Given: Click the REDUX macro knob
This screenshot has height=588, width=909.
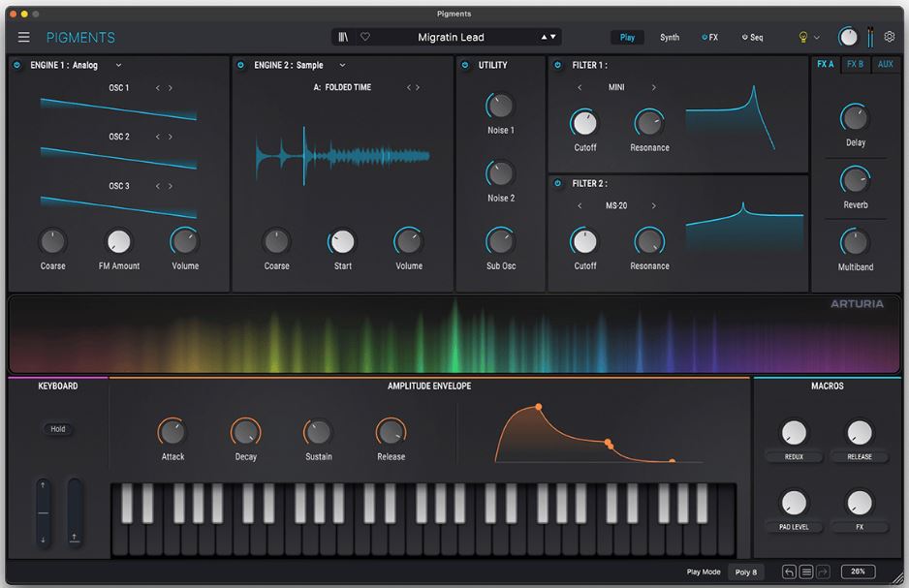Looking at the screenshot, I should pos(794,433).
